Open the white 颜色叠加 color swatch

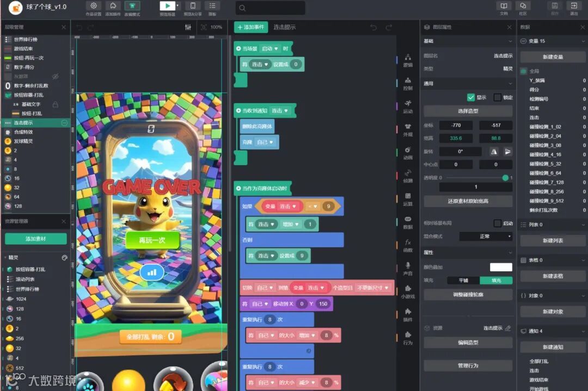tap(501, 267)
